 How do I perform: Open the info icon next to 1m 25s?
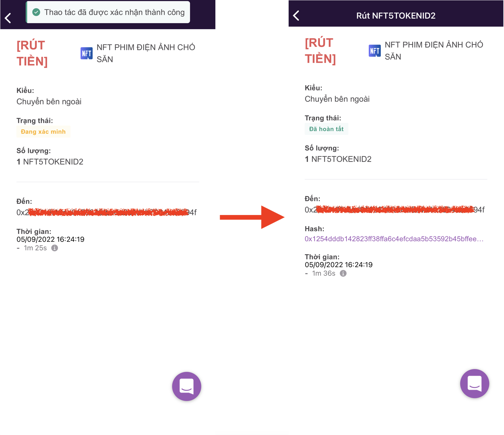click(55, 248)
